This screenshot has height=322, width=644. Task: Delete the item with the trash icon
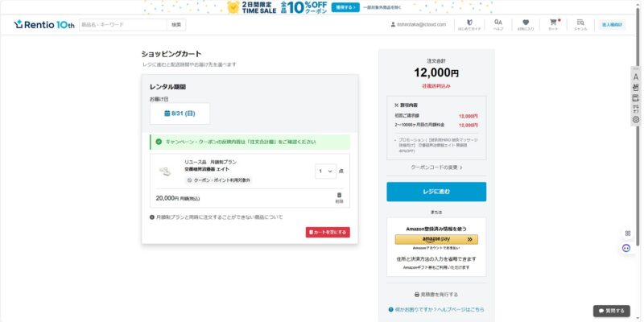[x=339, y=196]
